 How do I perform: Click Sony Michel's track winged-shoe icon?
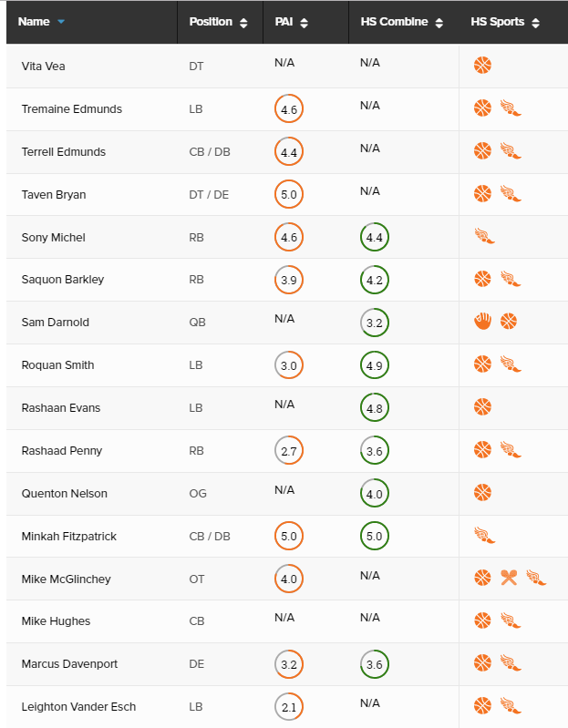click(x=484, y=236)
